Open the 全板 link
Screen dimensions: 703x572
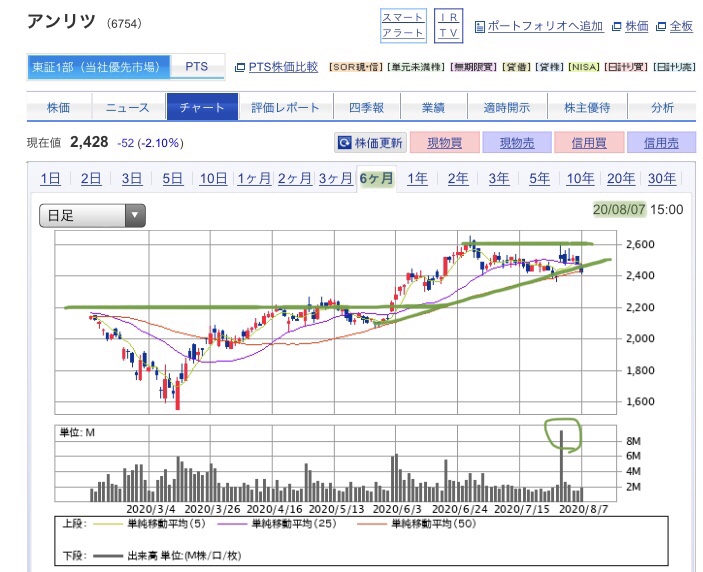tap(681, 26)
